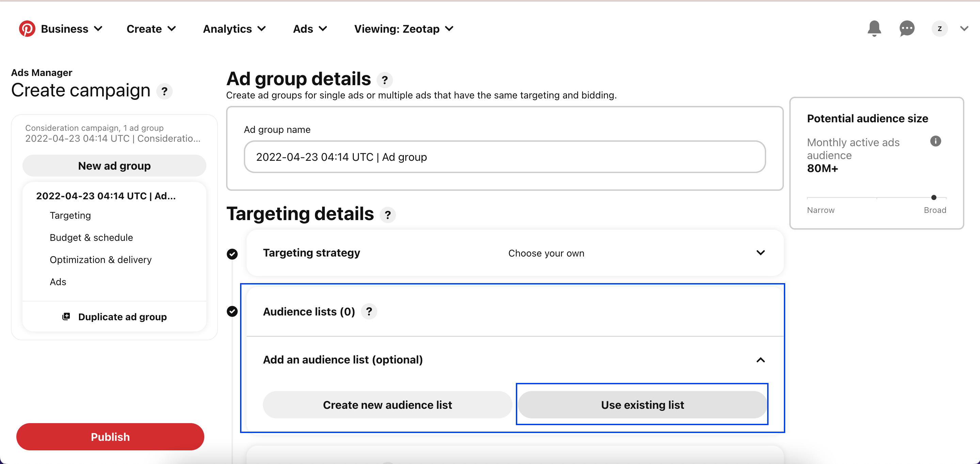Image resolution: width=980 pixels, height=464 pixels.
Task: Click the Pinterest logo icon
Action: [27, 29]
